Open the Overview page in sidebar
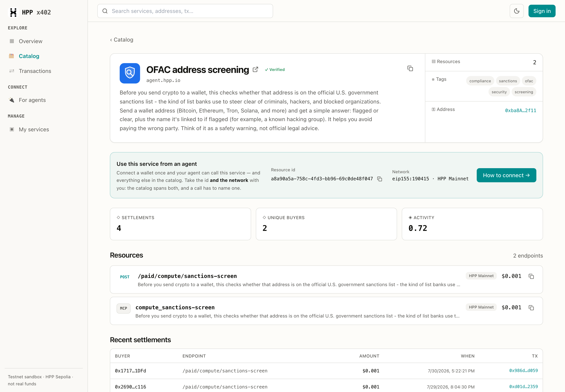Image resolution: width=565 pixels, height=392 pixels. coord(30,41)
